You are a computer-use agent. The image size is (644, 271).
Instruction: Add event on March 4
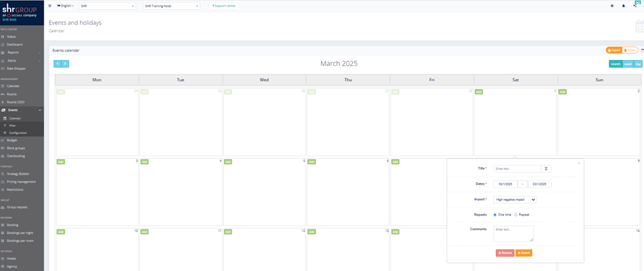pyautogui.click(x=145, y=162)
